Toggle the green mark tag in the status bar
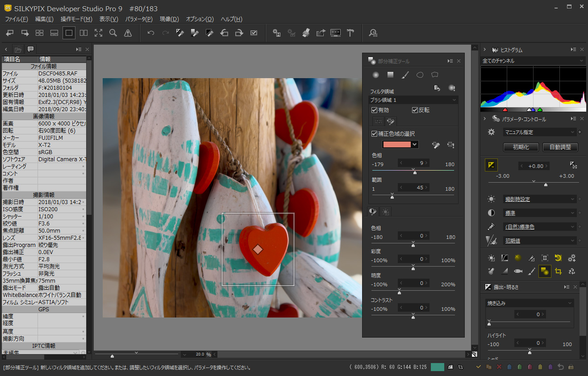The image size is (588, 376). [x=520, y=367]
